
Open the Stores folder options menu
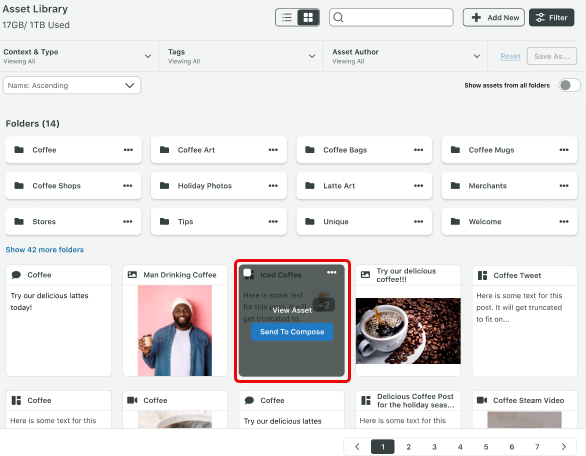[x=128, y=222]
